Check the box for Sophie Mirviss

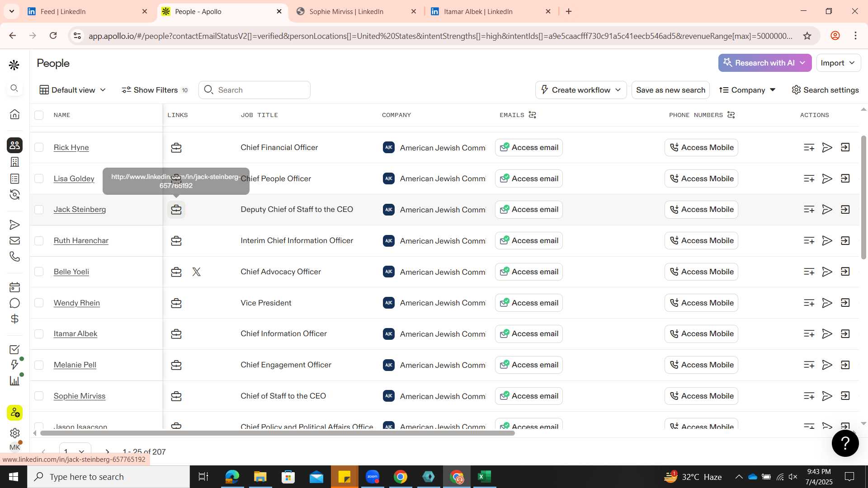39,396
